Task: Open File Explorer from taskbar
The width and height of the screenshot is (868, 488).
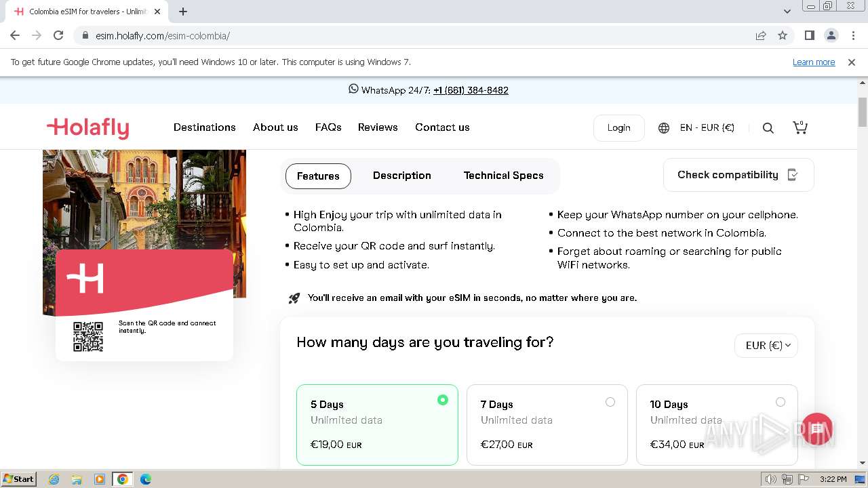Action: pyautogui.click(x=77, y=479)
